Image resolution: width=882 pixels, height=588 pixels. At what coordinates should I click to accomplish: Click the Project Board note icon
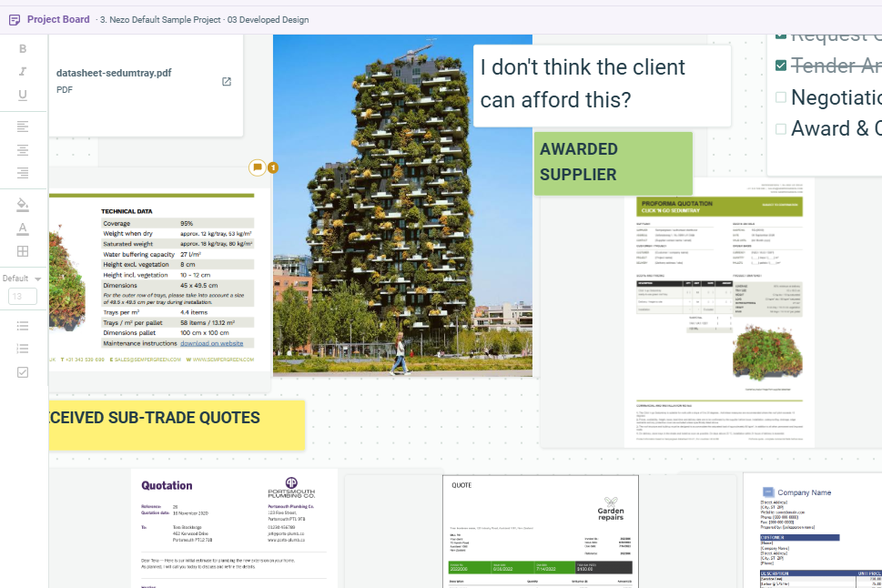pos(15,20)
